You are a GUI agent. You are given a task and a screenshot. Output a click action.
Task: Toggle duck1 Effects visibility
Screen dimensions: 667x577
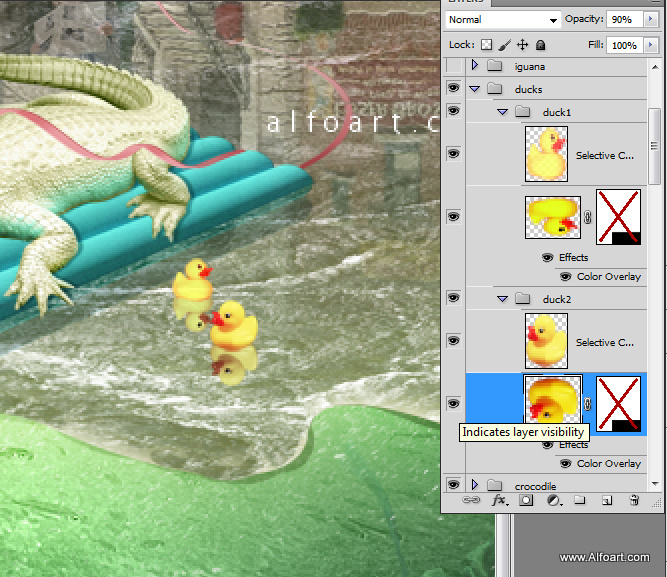pyautogui.click(x=547, y=257)
